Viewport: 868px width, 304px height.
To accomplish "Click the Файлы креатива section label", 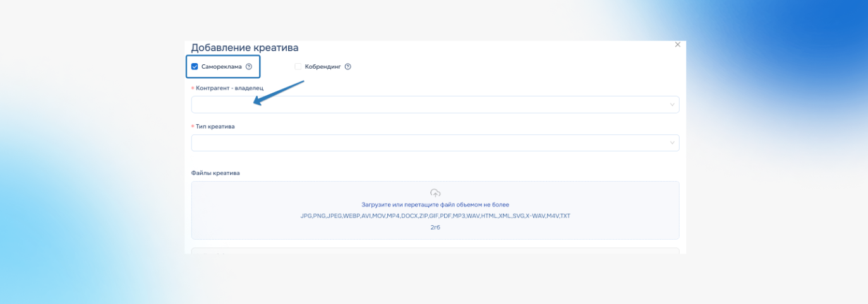I will (x=215, y=173).
